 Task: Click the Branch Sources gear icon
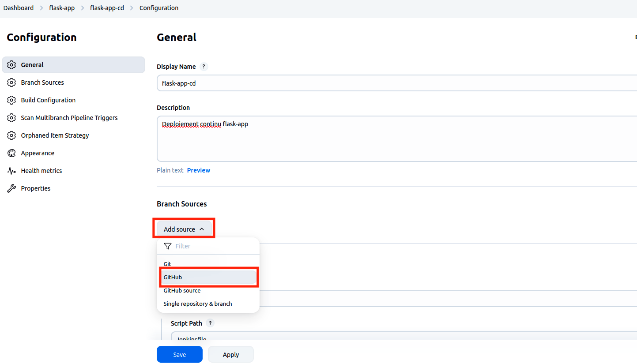[x=12, y=83]
